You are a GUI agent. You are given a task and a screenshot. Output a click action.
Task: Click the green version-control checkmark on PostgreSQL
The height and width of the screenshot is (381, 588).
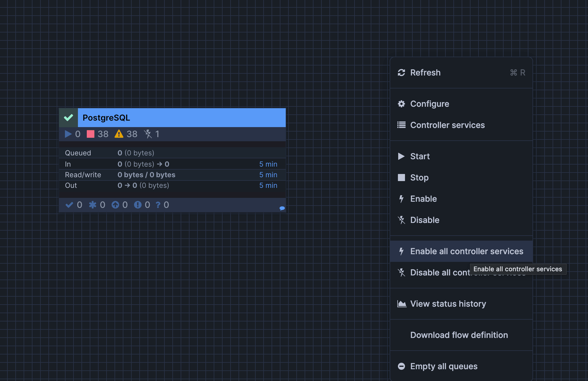pyautogui.click(x=68, y=118)
